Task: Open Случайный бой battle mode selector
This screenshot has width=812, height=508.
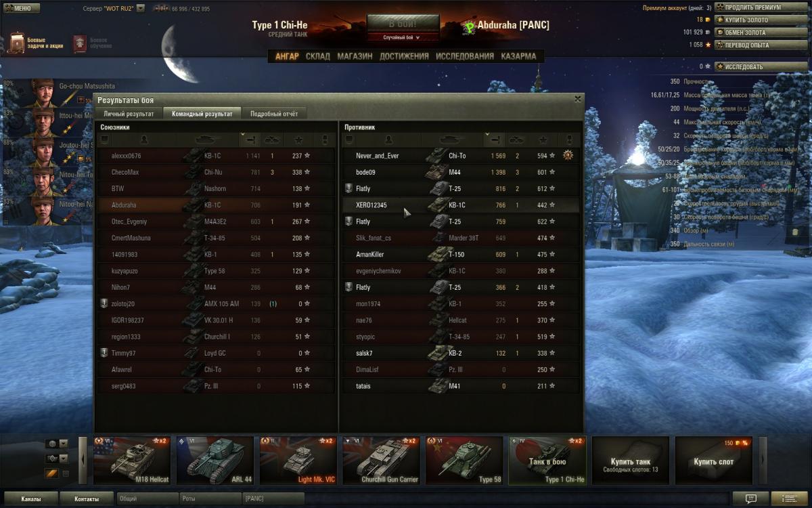Action: (x=402, y=37)
